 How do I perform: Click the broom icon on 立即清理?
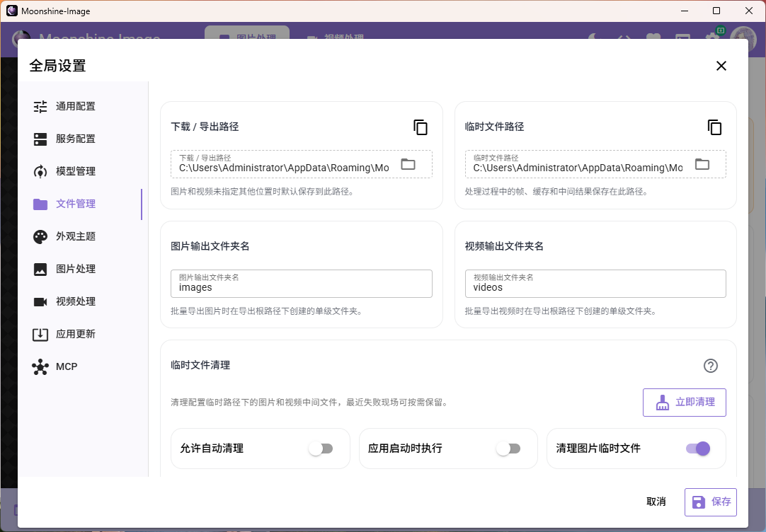click(x=662, y=403)
